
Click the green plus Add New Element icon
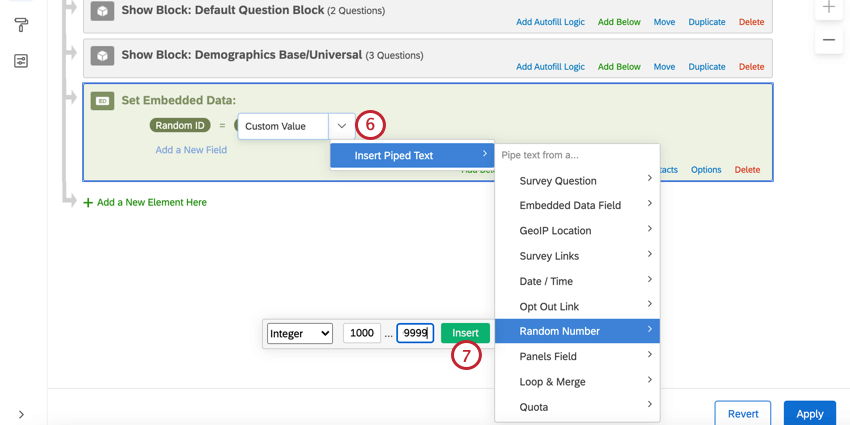point(88,202)
